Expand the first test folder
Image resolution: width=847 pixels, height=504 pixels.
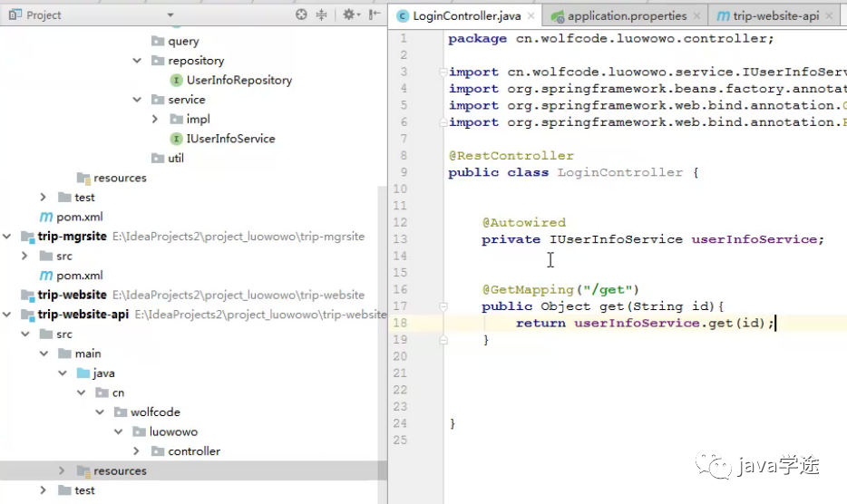coord(44,198)
